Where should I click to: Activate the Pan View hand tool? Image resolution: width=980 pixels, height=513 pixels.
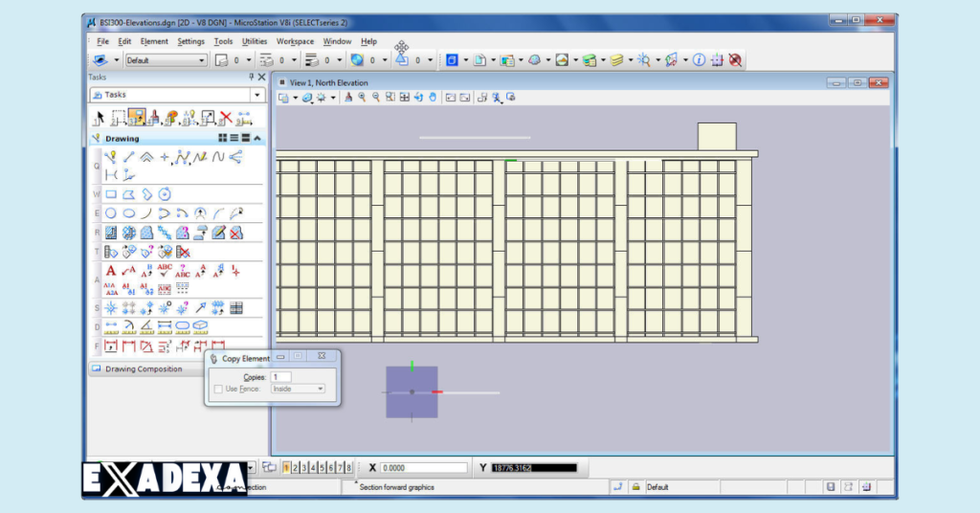[x=433, y=98]
